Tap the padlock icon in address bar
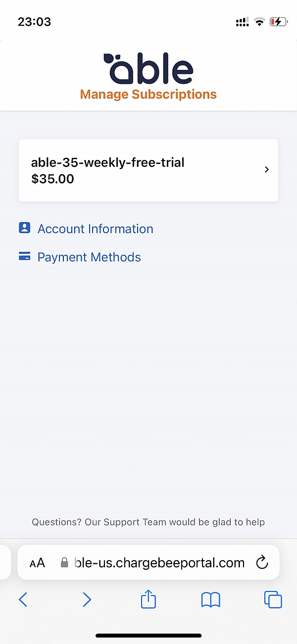Image resolution: width=297 pixels, height=644 pixels. click(x=64, y=562)
